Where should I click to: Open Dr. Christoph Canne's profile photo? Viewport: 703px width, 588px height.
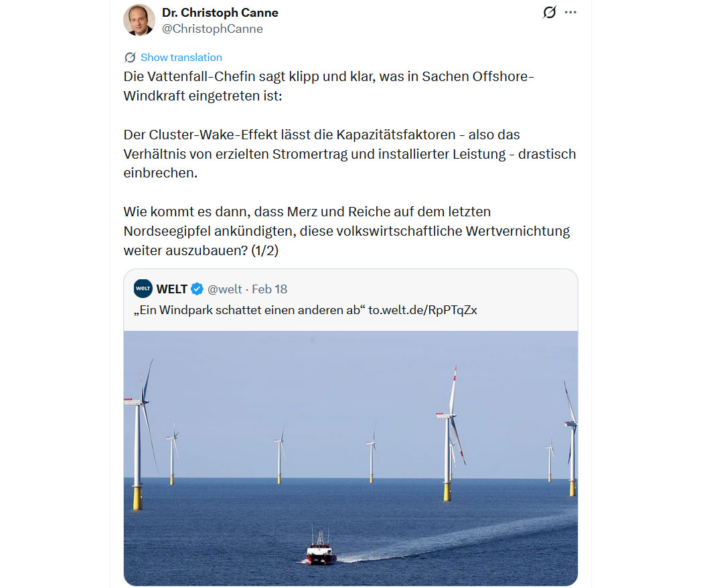(139, 20)
